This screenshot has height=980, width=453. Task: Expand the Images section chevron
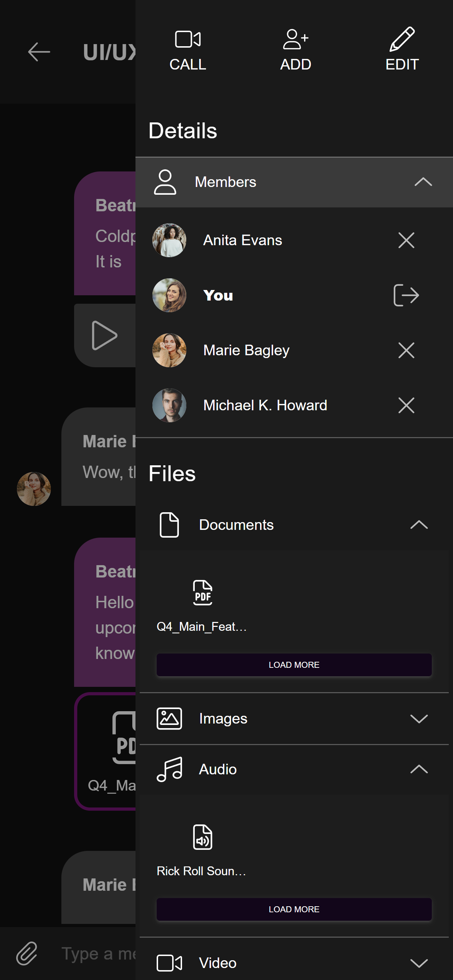click(419, 719)
